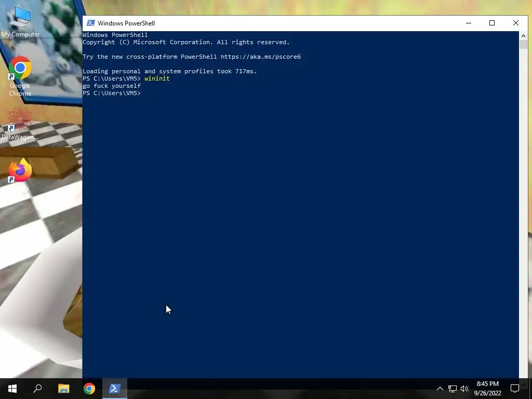
Task: Maximize the Windows PowerShell window
Action: click(x=492, y=23)
